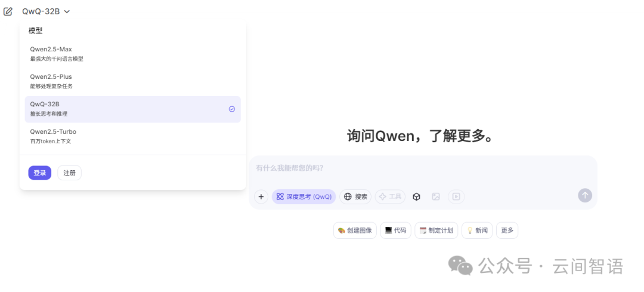Collapse the QwQ-32B model selector dropdown
The image size is (644, 292).
(x=46, y=11)
